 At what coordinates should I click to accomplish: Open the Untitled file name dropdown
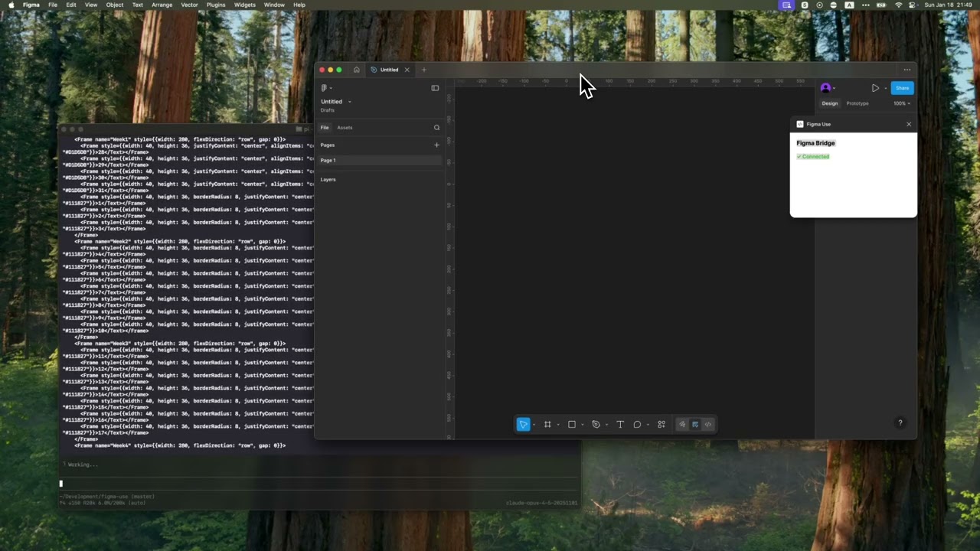click(x=348, y=101)
